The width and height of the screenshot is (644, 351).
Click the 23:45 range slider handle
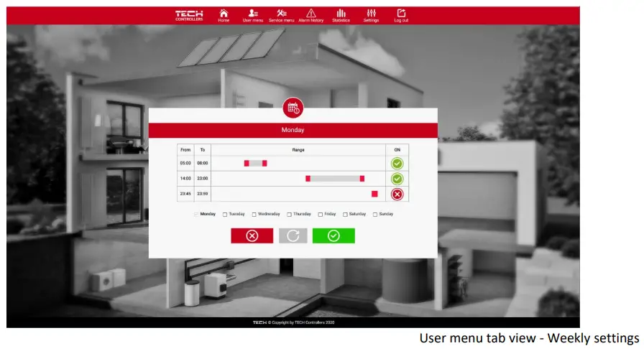[374, 194]
